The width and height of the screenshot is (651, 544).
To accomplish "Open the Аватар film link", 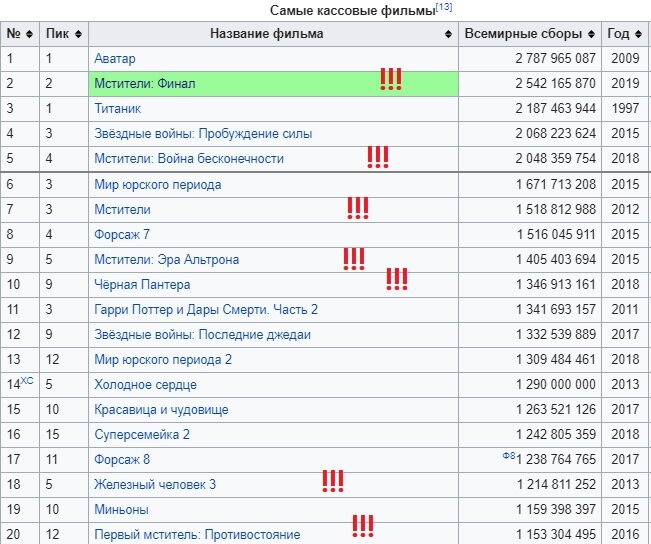I will (115, 59).
